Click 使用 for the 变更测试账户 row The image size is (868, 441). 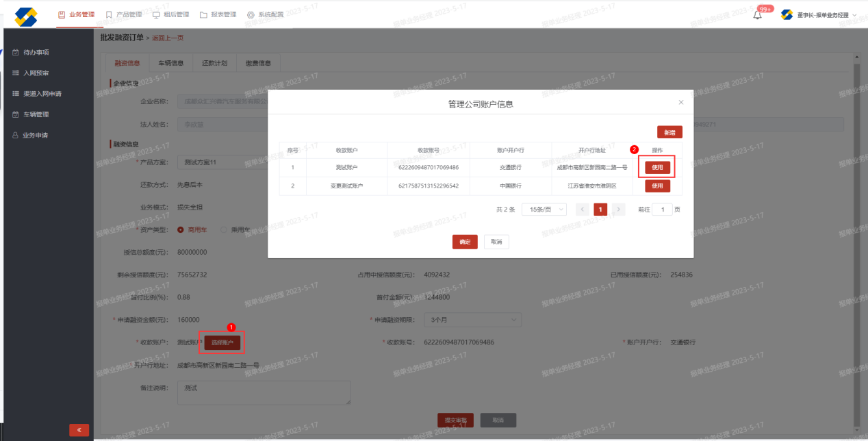(x=657, y=186)
